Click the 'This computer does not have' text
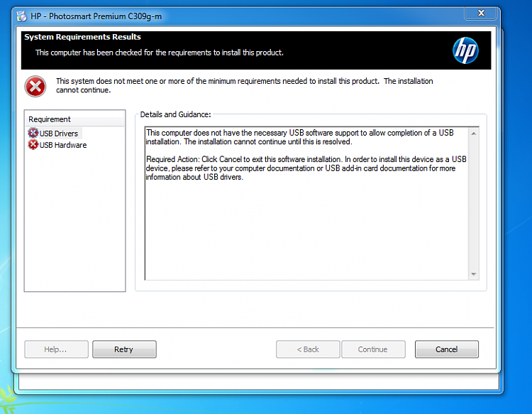The width and height of the screenshot is (532, 414). [x=299, y=137]
